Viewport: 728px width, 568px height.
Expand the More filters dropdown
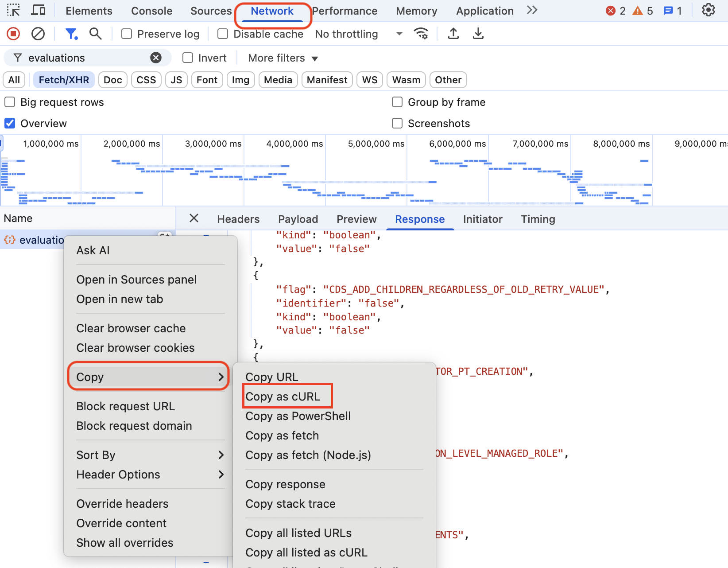point(283,58)
